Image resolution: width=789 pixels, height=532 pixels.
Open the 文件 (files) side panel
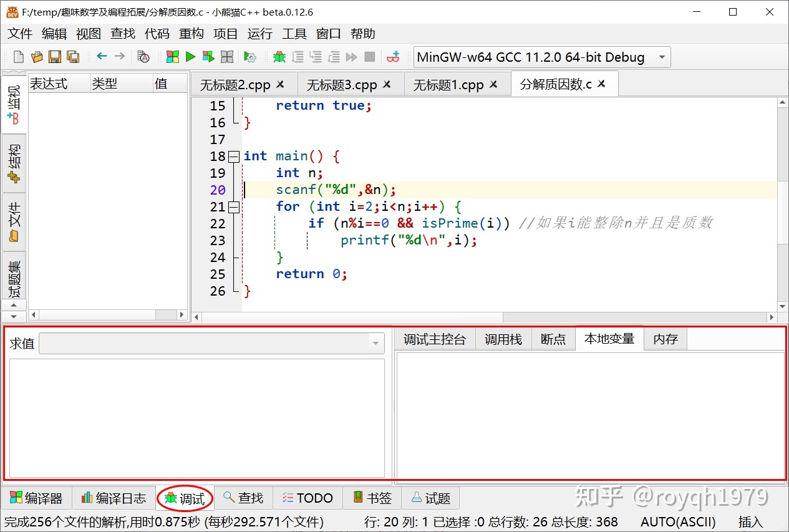click(x=14, y=222)
